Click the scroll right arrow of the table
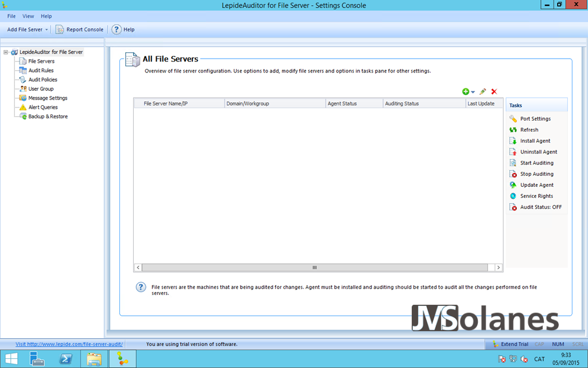Screen dimensions: 588x368 (x=498, y=267)
